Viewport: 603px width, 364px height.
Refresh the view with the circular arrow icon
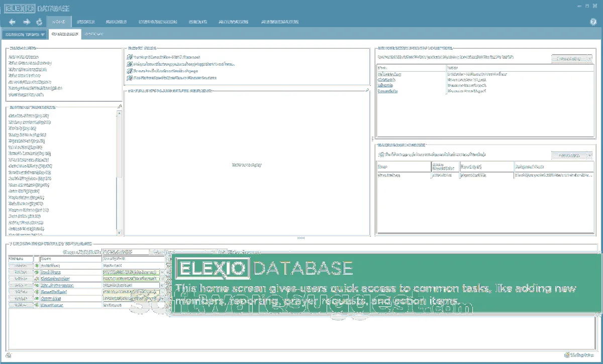39,22
